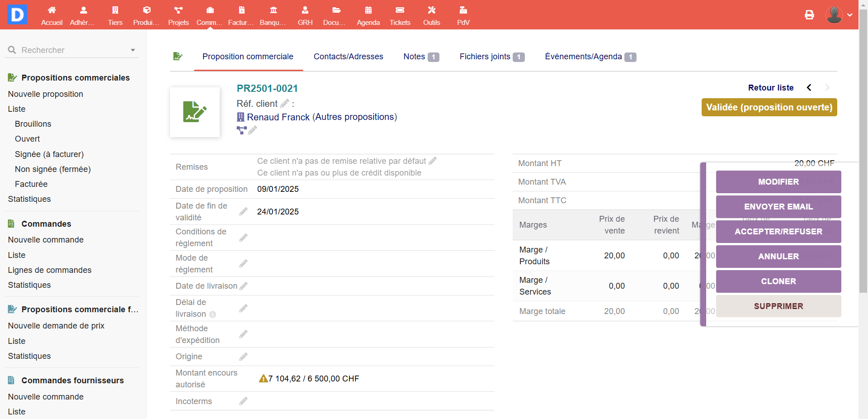Edit Conditions de règlement pencil icon

tap(243, 238)
